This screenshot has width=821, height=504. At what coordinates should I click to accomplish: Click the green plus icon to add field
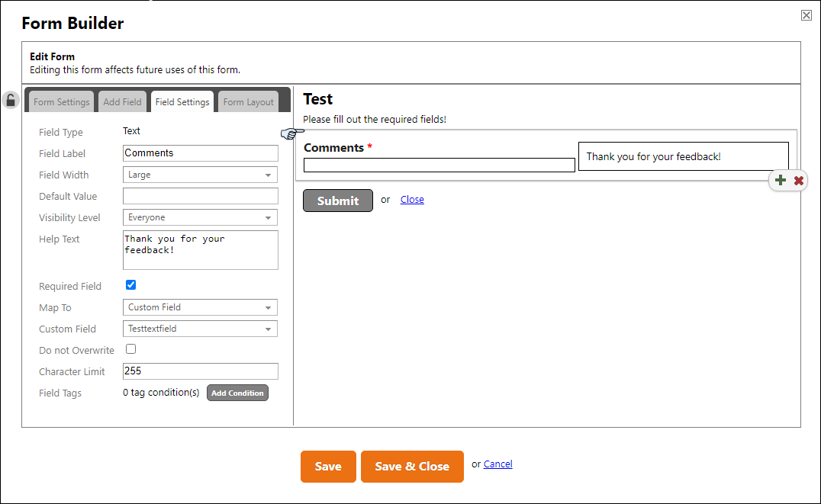click(780, 180)
